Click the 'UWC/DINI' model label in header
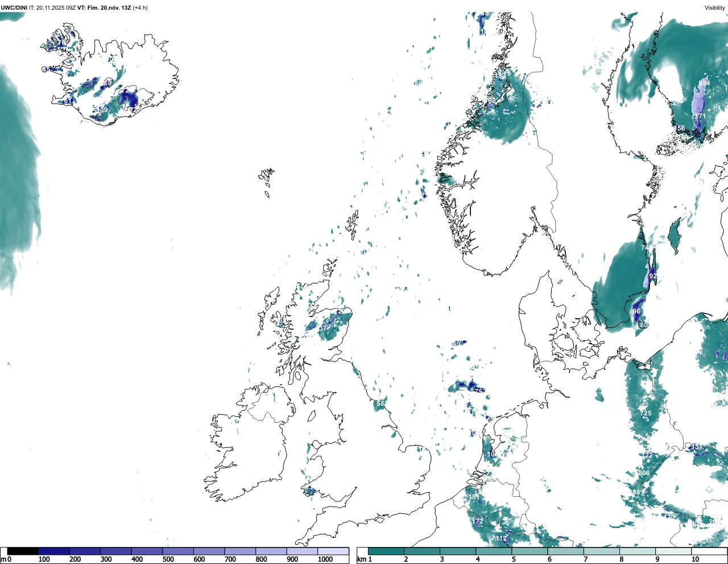Screen dimensions: 728x564 pos(14,7)
